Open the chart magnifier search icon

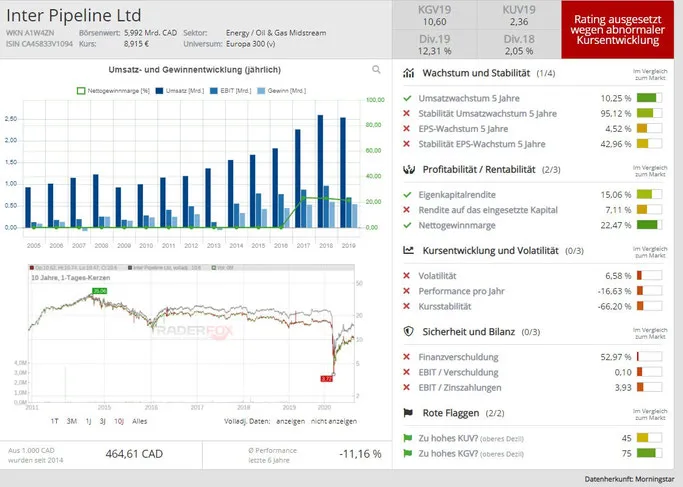coord(376,69)
